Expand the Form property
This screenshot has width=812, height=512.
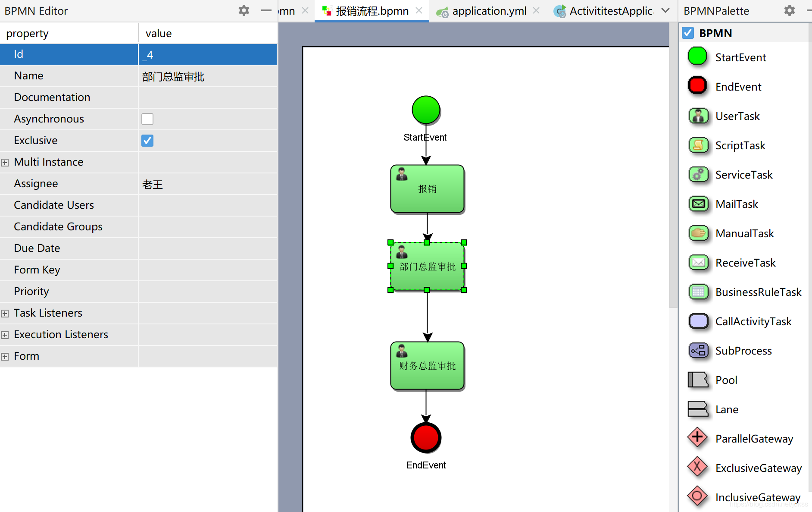point(5,357)
